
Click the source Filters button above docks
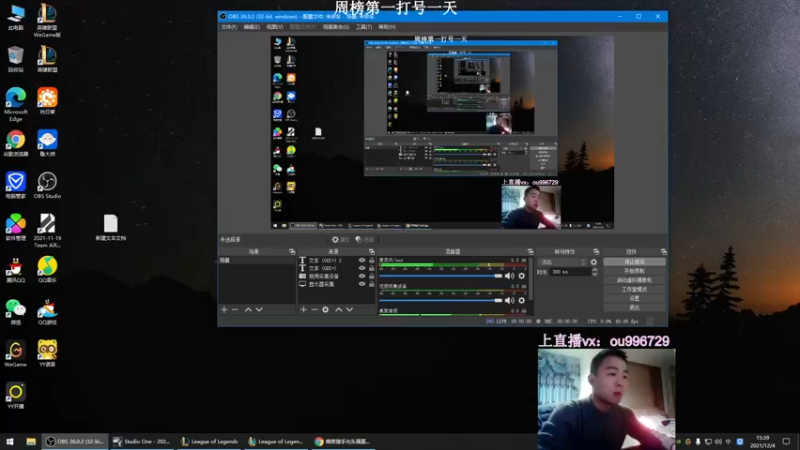(365, 240)
